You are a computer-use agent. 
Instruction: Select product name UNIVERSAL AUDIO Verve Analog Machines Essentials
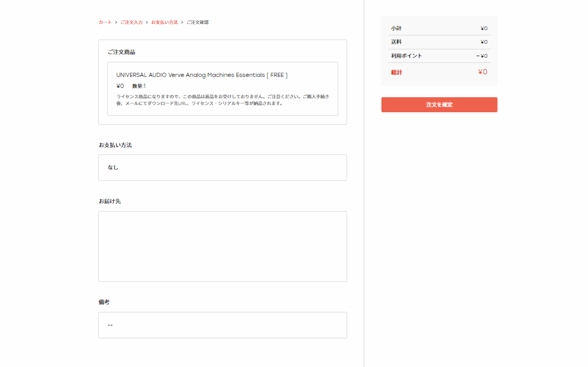(x=202, y=75)
